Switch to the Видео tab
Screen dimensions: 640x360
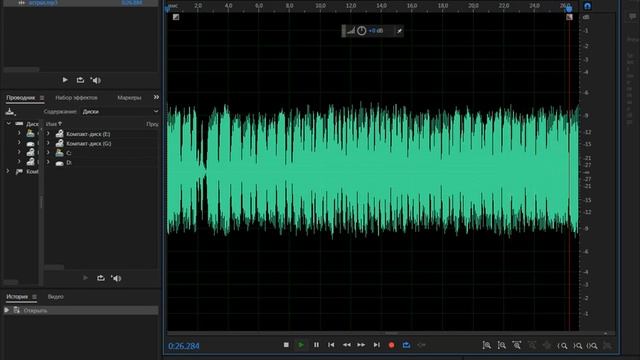56,297
